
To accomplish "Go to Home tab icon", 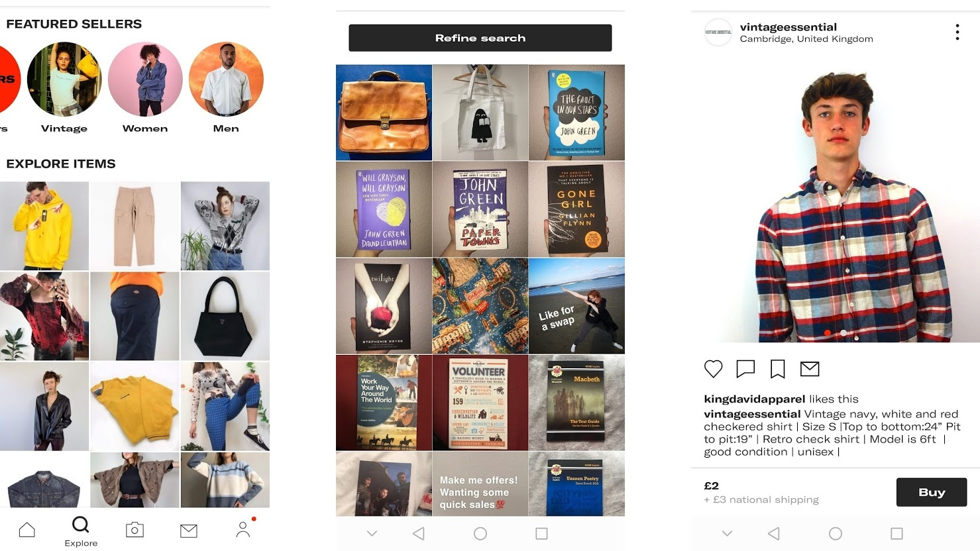I will 27,530.
